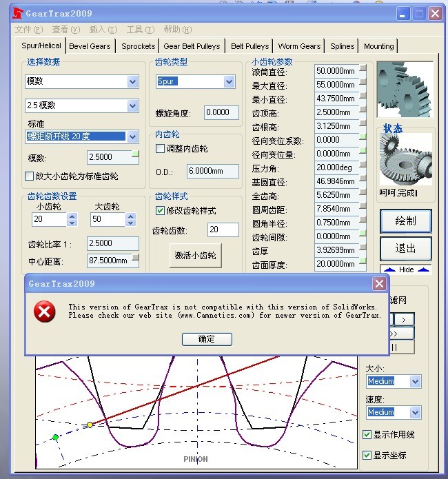Switch to Splines tab
Screen dimensions: 448x479
pos(343,46)
